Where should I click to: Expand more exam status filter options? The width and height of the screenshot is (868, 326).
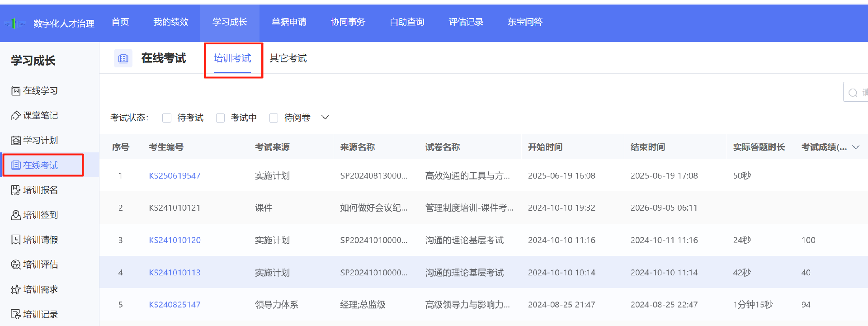(x=325, y=118)
